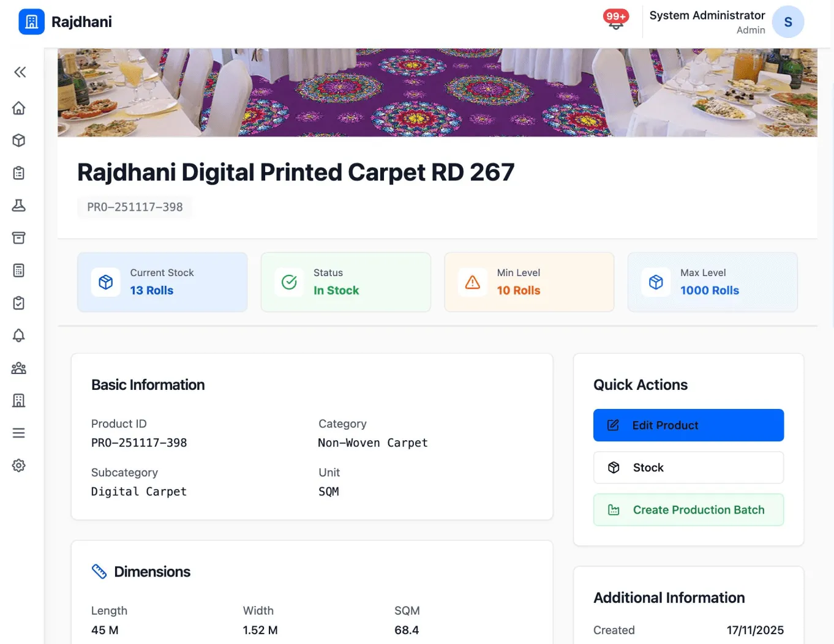834x644 pixels.
Task: Click the SQM unit value
Action: pos(329,492)
